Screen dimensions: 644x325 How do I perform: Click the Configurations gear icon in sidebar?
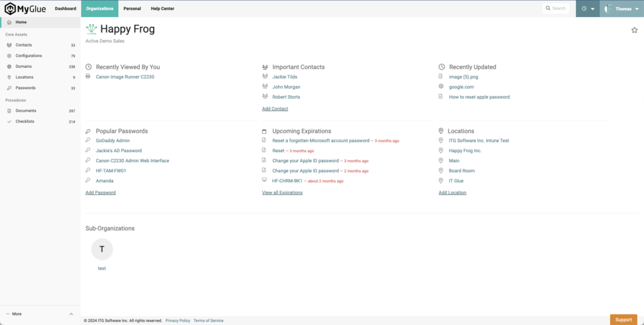[x=9, y=56]
